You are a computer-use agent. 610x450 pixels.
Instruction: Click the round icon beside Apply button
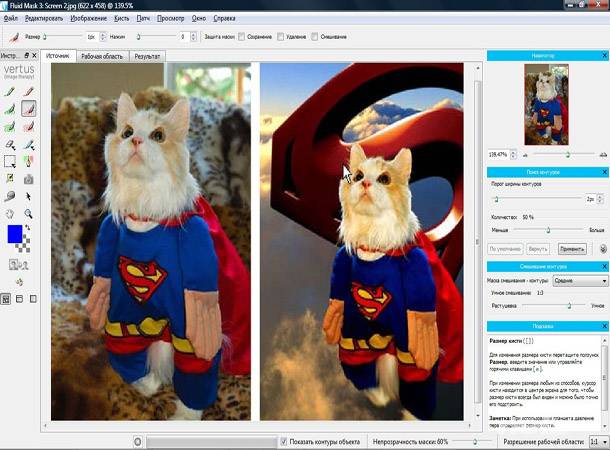click(x=603, y=249)
